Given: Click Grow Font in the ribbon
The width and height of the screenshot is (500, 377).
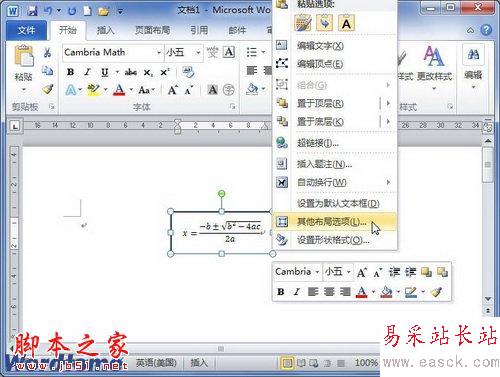Looking at the screenshot, I should 172,90.
